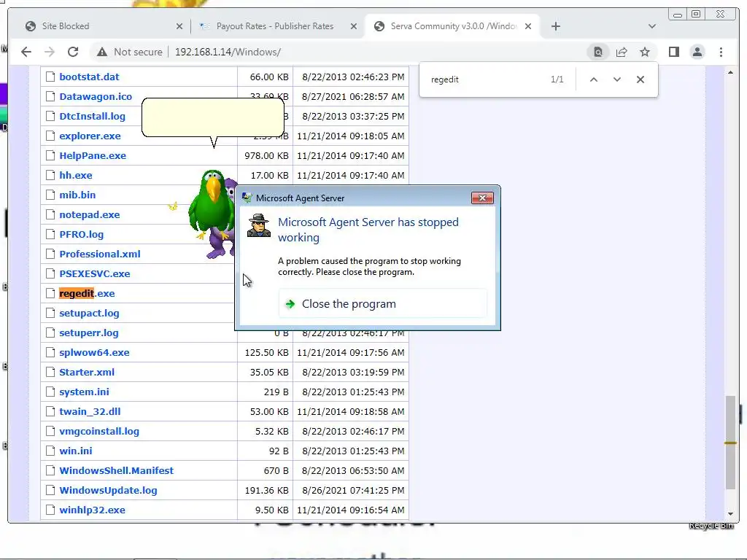Viewport: 747px width, 560px height.
Task: Open the mib.bin link
Action: click(x=77, y=195)
